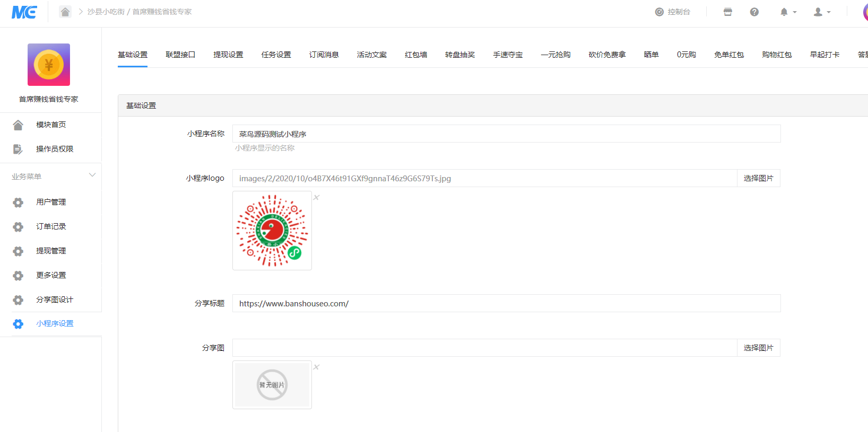
Task: Switch to the 提现设置 tab
Action: point(228,55)
